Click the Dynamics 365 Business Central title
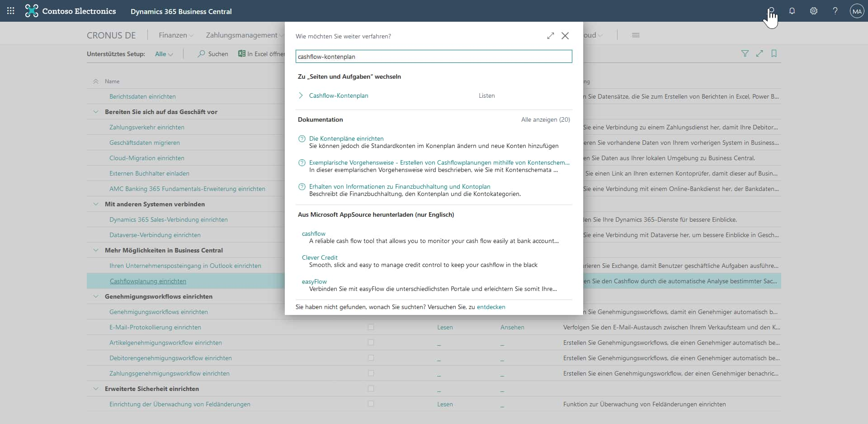The height and width of the screenshot is (424, 868). click(181, 11)
